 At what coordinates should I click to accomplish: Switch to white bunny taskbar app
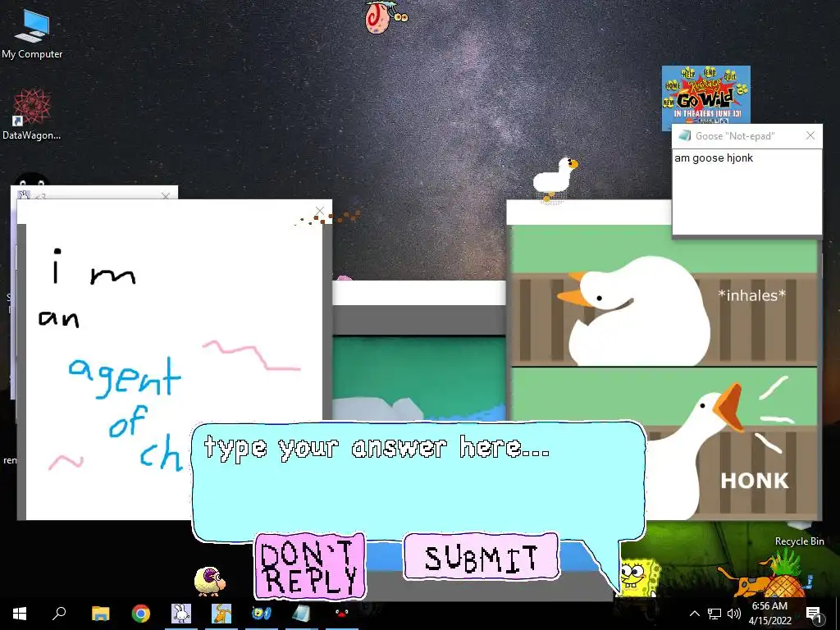[x=181, y=614]
